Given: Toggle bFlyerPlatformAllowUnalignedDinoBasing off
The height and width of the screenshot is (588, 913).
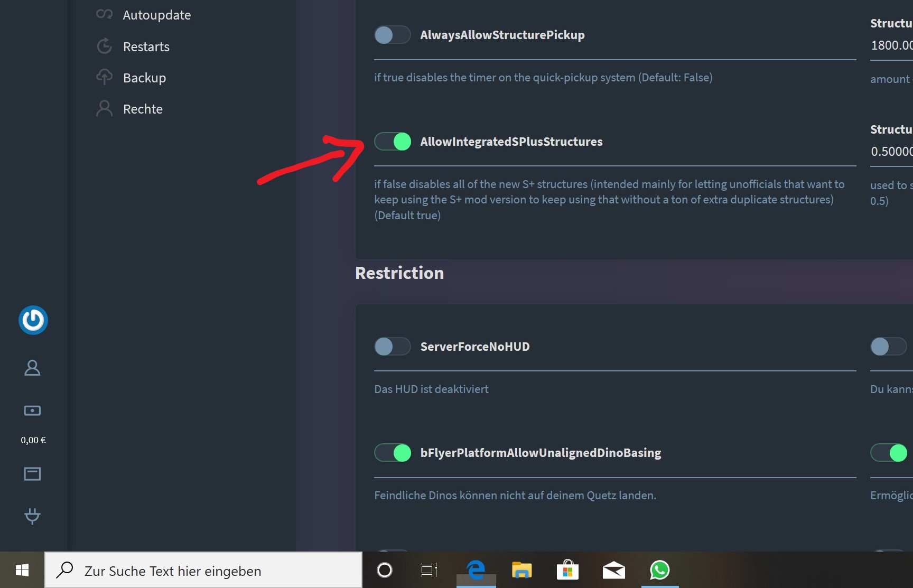Looking at the screenshot, I should (x=393, y=453).
